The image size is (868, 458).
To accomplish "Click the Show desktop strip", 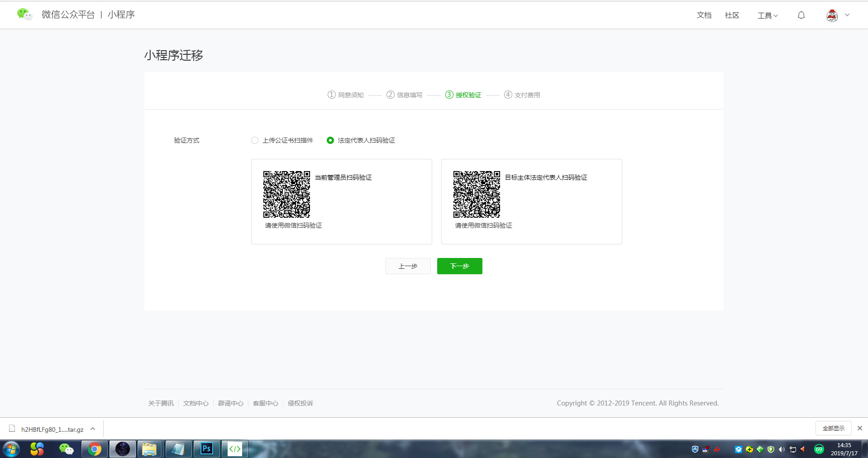I will (865, 449).
